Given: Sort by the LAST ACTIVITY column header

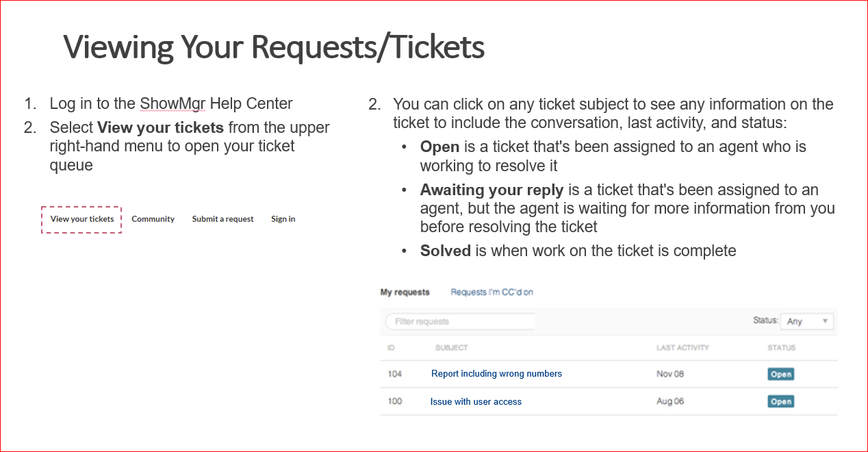Looking at the screenshot, I should 682,348.
